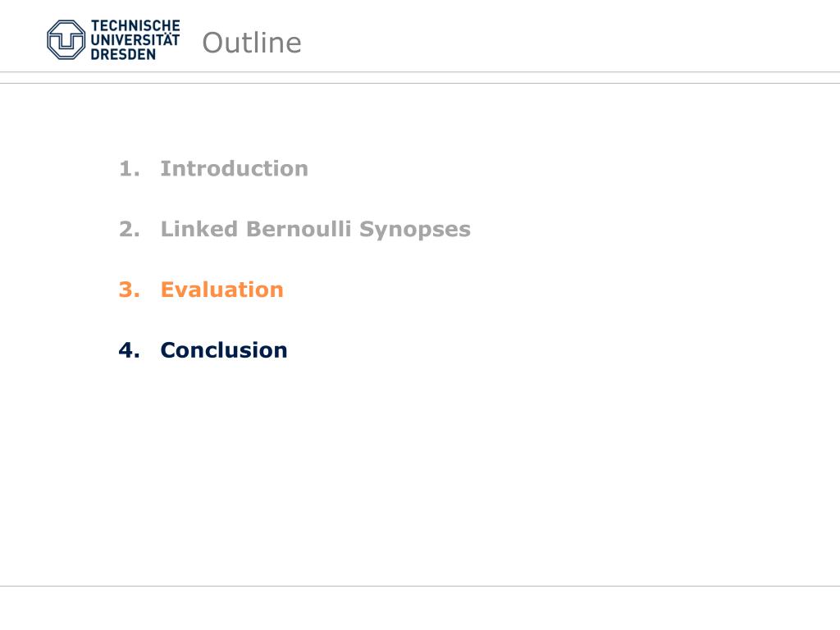This screenshot has width=840, height=630.
Task: Open the Conclusion outline item
Action: coord(224,350)
